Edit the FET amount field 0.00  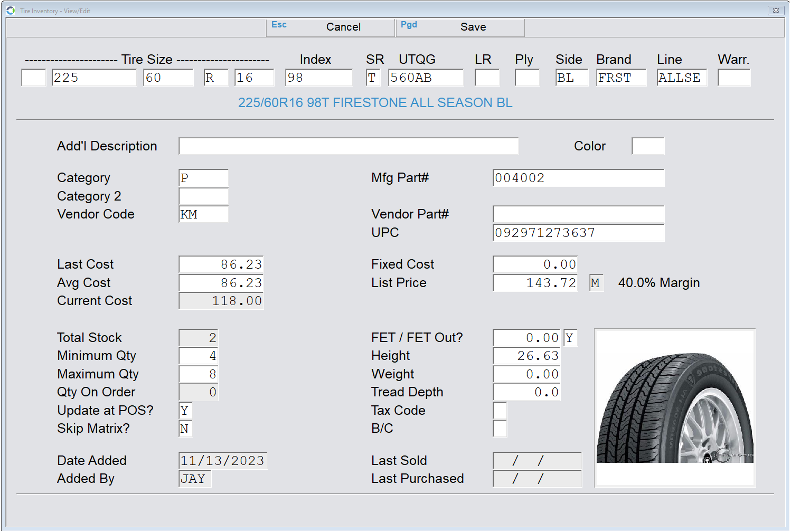[x=526, y=338]
